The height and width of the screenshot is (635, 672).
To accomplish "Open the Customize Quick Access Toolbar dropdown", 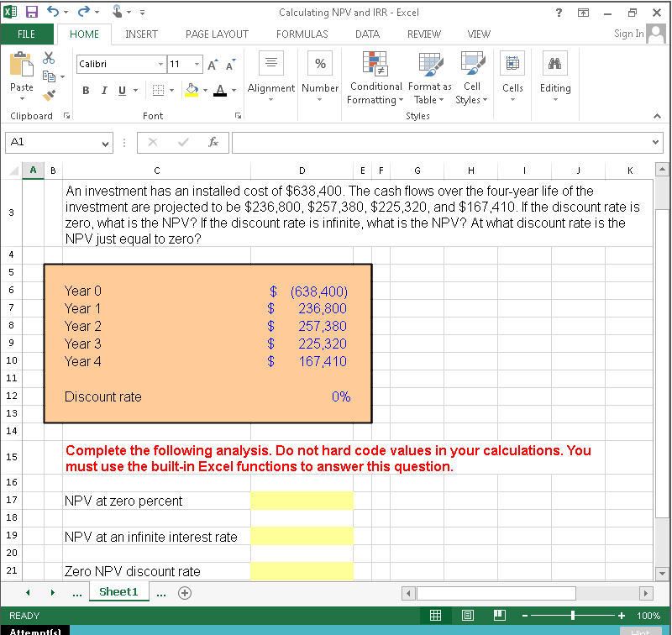I will click(142, 13).
